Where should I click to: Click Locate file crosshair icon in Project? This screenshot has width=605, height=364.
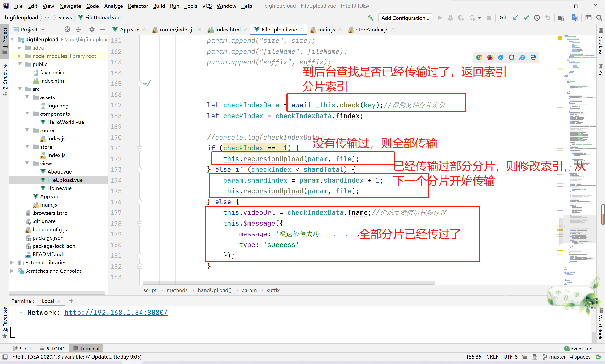click(x=67, y=30)
